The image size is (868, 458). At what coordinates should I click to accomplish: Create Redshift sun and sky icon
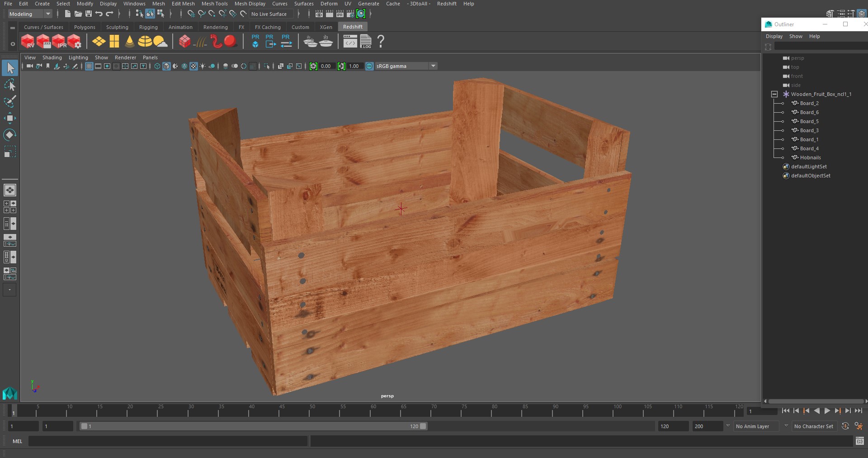pos(160,42)
